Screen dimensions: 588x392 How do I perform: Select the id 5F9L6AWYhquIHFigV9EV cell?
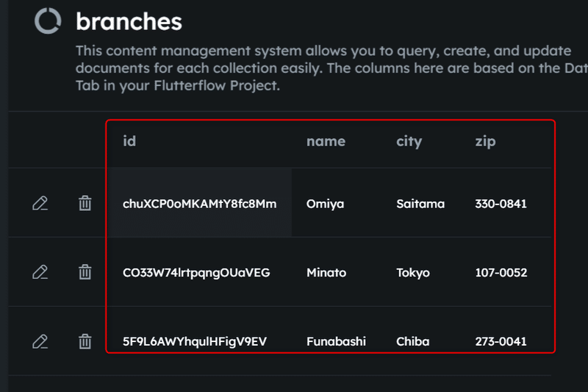pyautogui.click(x=195, y=342)
